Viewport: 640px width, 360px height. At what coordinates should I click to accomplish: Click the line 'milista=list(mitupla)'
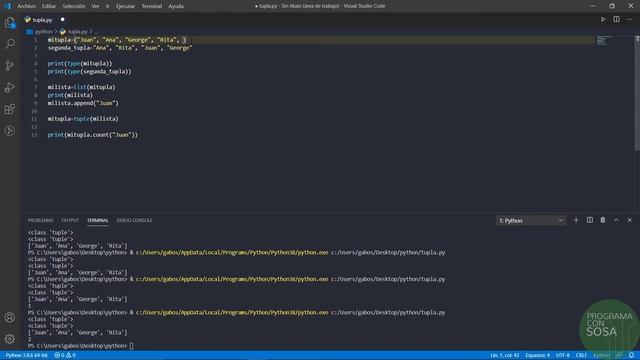point(81,87)
